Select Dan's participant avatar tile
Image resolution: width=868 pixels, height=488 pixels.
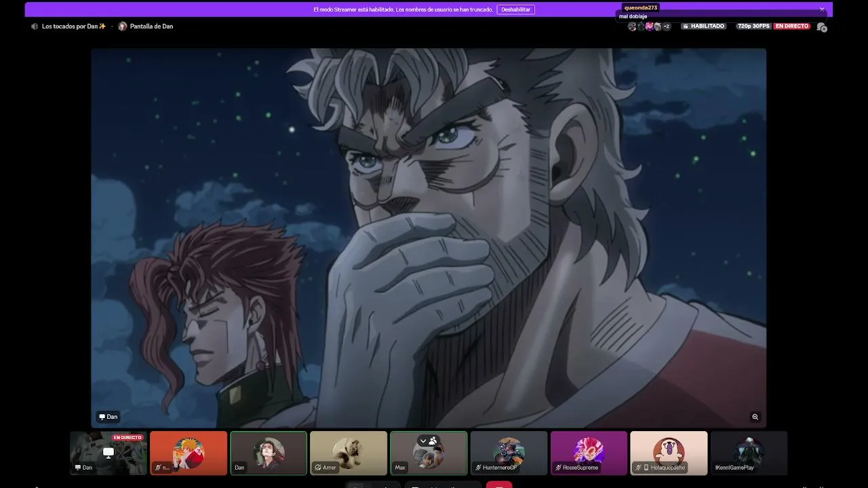tap(269, 453)
